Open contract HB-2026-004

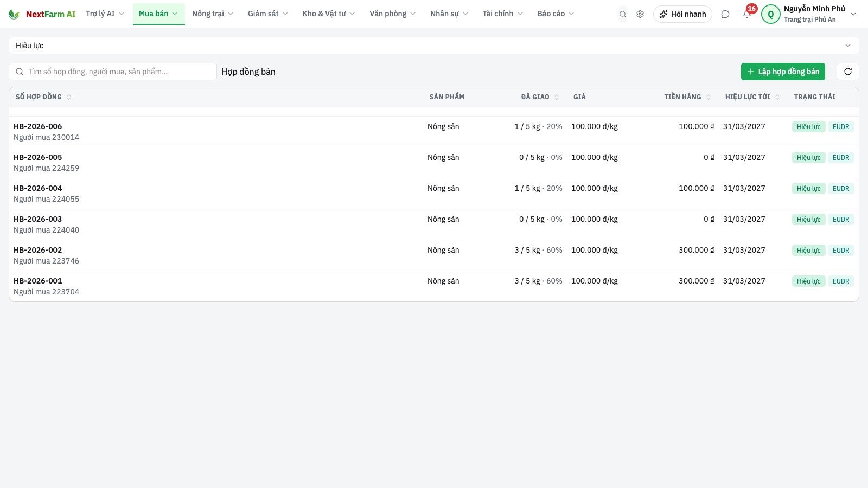click(x=38, y=188)
